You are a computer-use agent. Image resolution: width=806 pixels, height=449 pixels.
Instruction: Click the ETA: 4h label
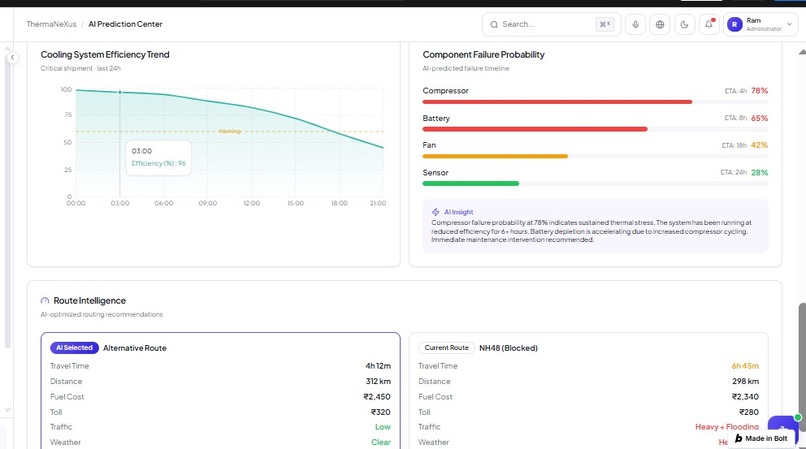736,91
